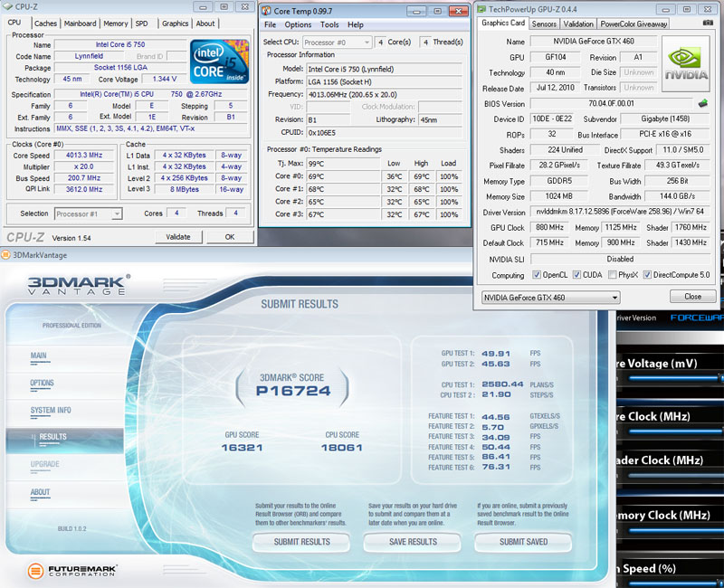Image resolution: width=724 pixels, height=588 pixels.
Task: Switch to the Caches tab in CPU-Z
Action: coord(46,24)
